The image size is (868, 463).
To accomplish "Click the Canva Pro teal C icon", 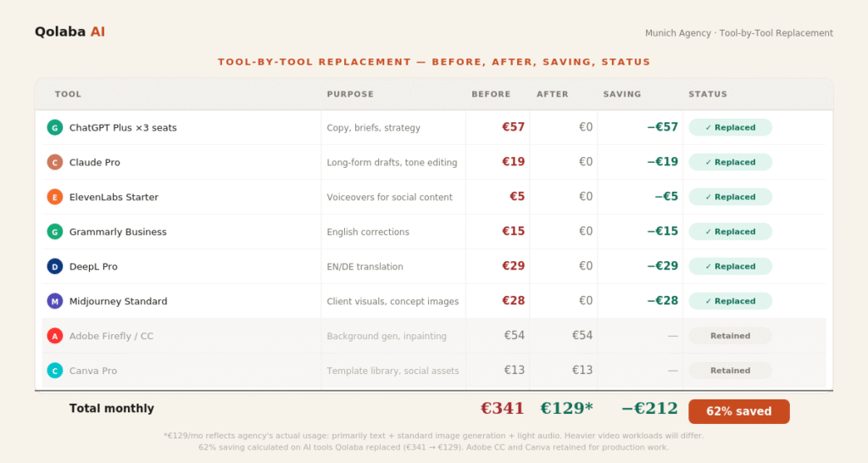I will tap(55, 371).
